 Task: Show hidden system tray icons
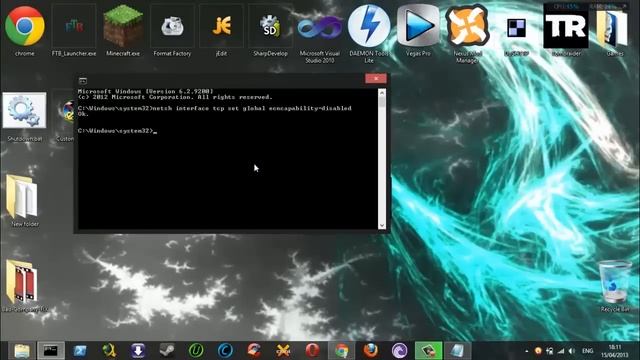coord(527,351)
